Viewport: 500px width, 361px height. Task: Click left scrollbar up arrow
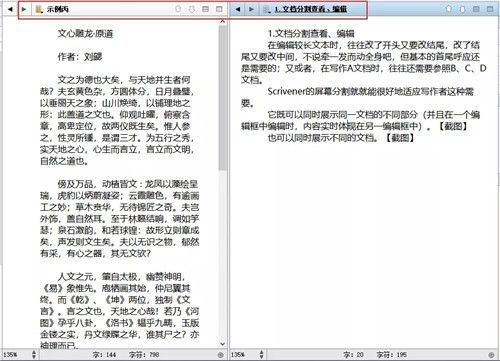pyautogui.click(x=222, y=21)
